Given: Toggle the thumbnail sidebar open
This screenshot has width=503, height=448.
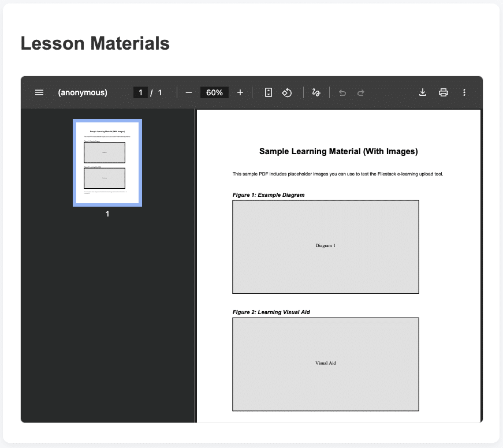Looking at the screenshot, I should 39,92.
